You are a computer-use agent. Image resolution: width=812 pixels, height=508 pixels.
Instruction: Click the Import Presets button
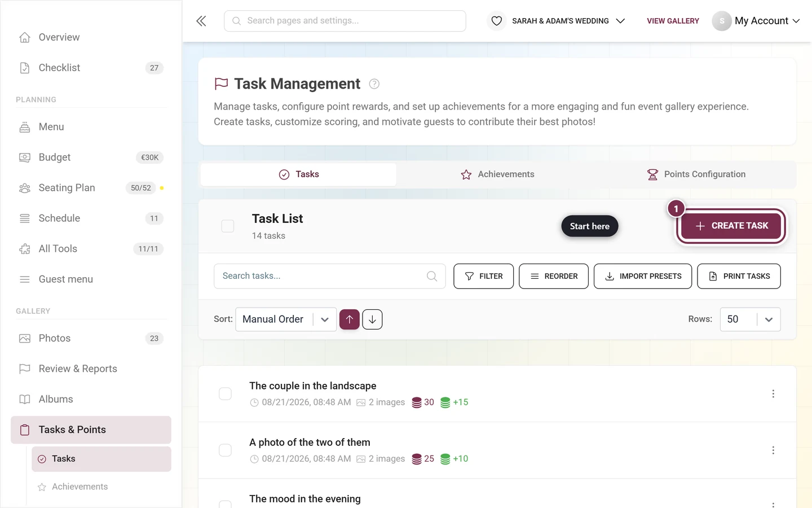coord(643,276)
